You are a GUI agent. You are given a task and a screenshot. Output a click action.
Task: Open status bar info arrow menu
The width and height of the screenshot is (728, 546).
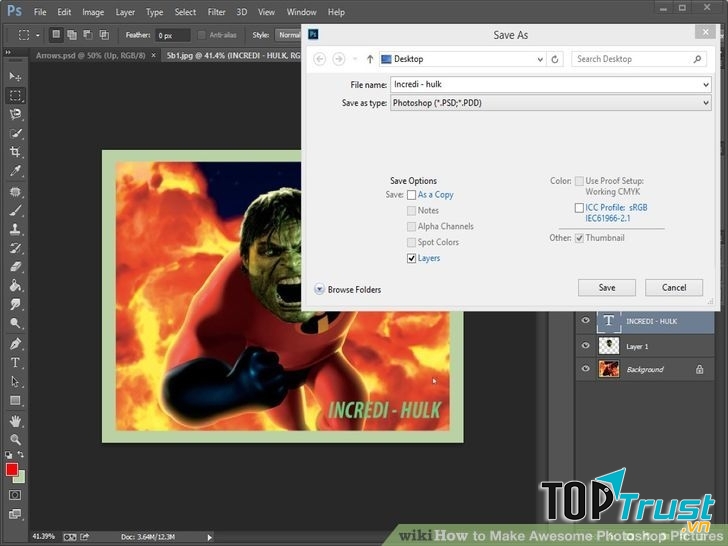click(x=209, y=537)
